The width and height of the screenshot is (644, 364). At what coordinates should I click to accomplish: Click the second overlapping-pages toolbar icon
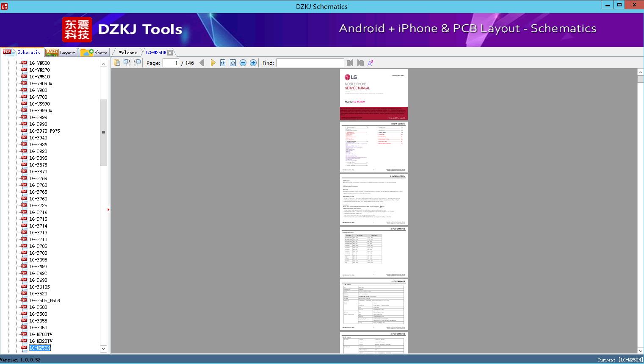coord(127,63)
